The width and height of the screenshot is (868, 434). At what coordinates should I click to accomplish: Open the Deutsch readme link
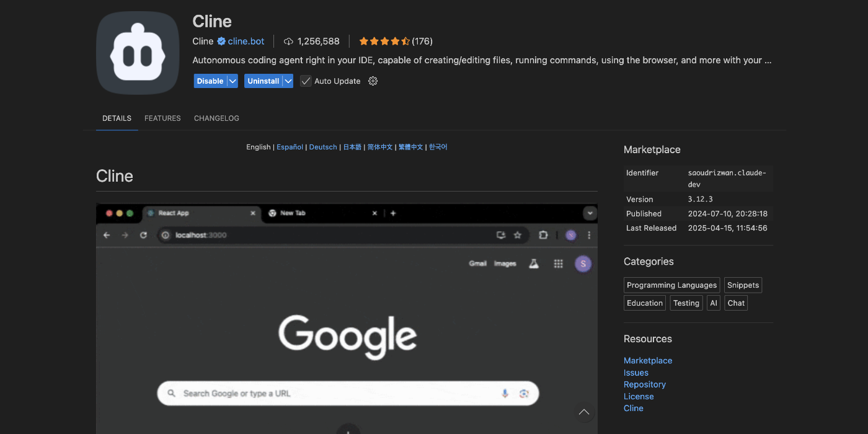[x=323, y=147]
